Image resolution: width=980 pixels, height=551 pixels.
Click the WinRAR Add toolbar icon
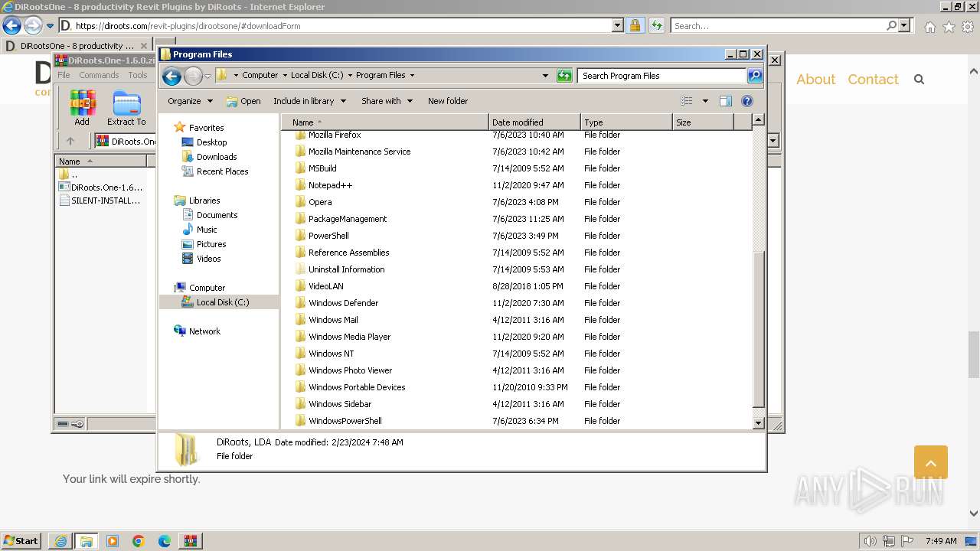tap(82, 108)
